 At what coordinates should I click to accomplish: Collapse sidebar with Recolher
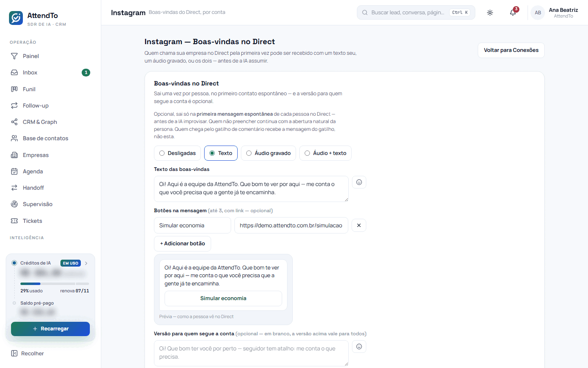click(x=27, y=353)
